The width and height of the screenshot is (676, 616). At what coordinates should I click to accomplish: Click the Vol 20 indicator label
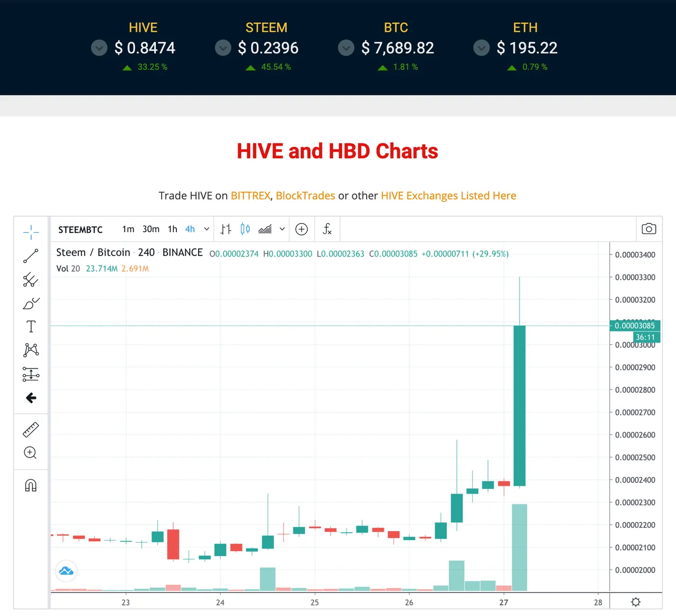tap(68, 269)
